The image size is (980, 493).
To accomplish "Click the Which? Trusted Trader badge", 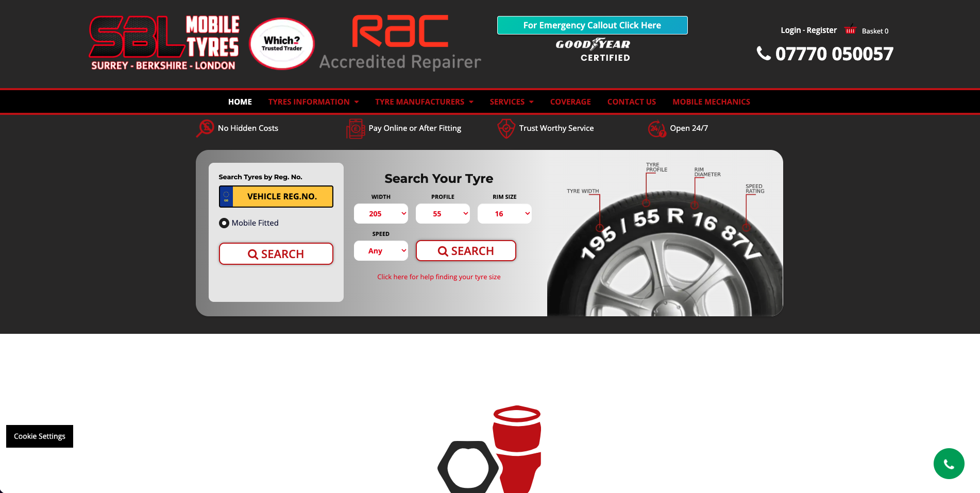I will coord(282,44).
